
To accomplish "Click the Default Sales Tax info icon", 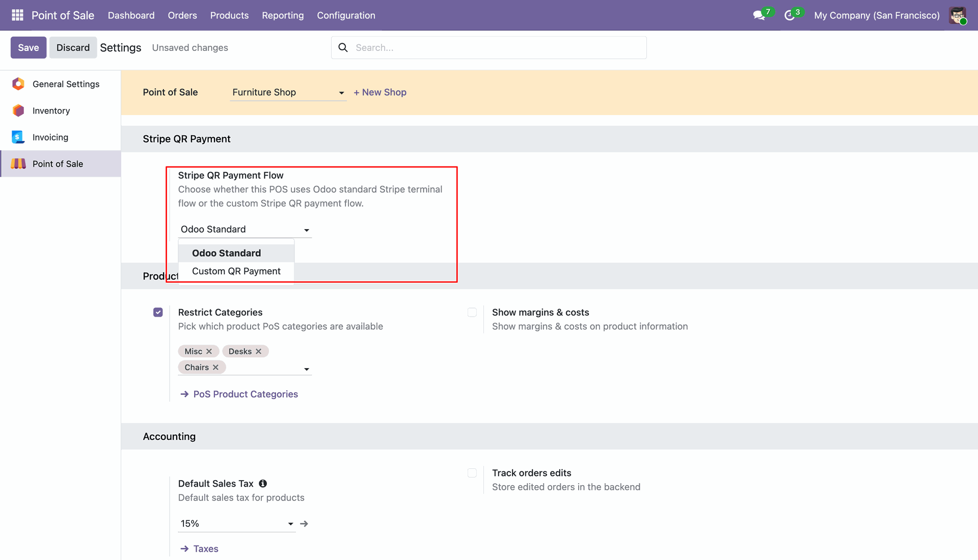I will click(x=263, y=484).
